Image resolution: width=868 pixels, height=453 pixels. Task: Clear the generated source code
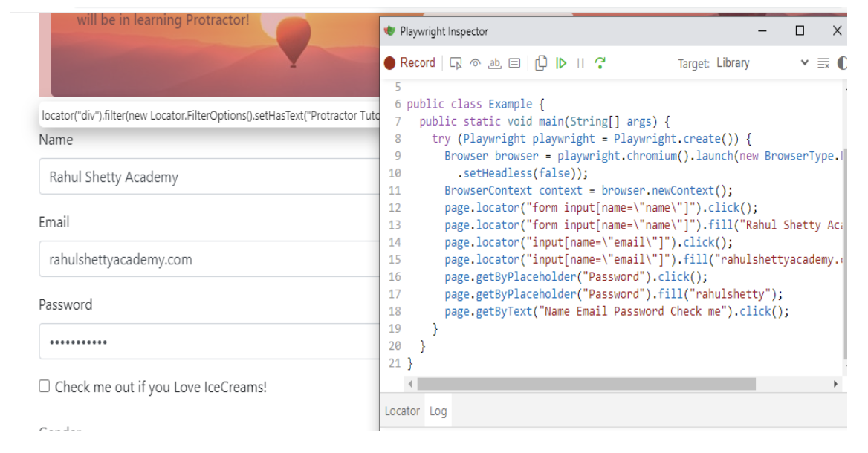coord(823,63)
